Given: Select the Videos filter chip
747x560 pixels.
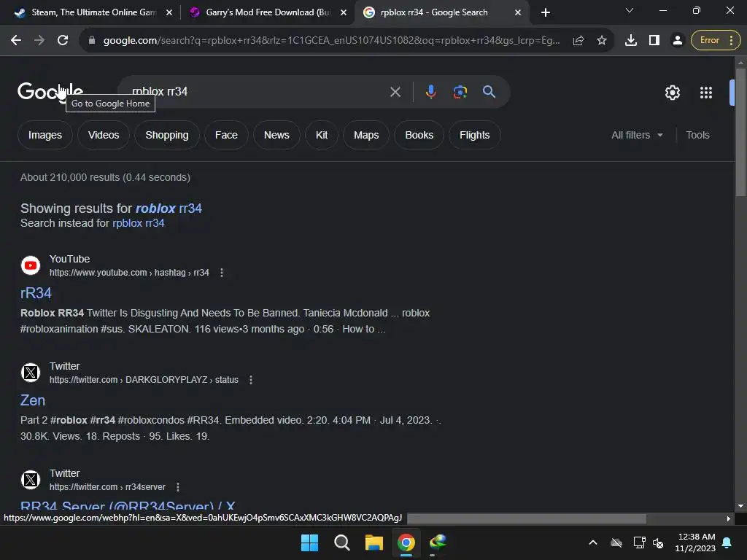Looking at the screenshot, I should point(104,135).
